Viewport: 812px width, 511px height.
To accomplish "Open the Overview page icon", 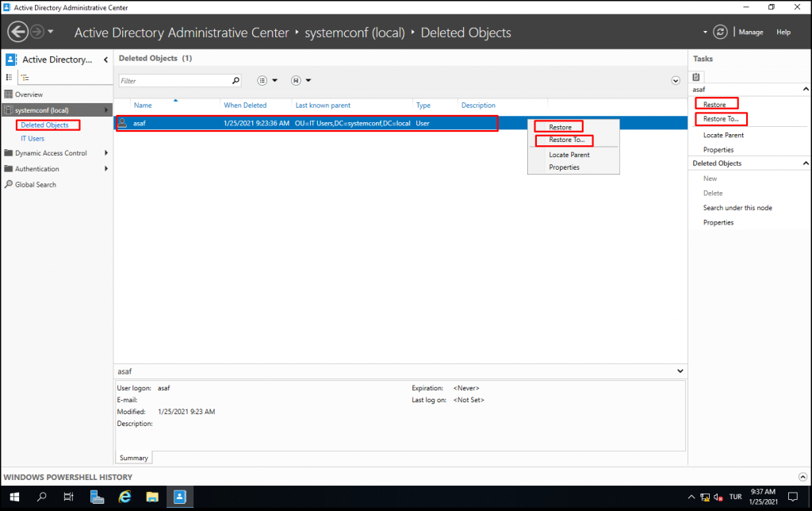I will point(8,94).
